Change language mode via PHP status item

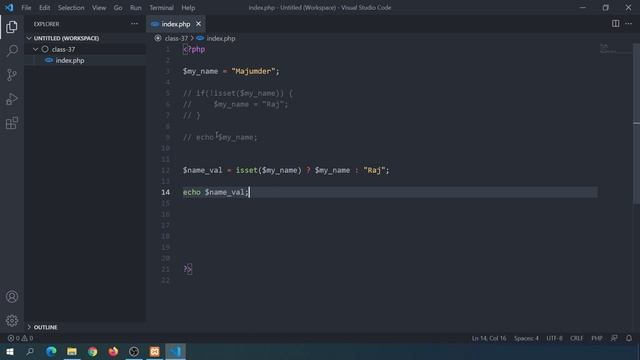tap(597, 338)
